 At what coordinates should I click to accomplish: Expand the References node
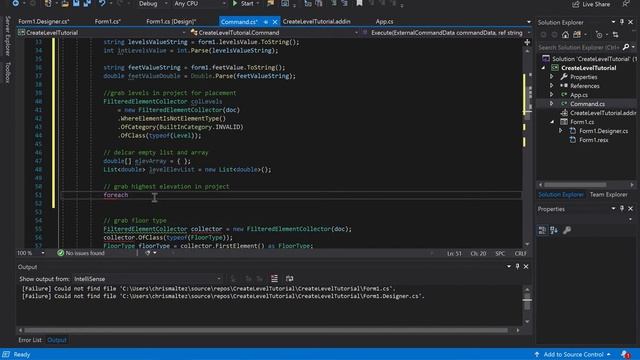coord(552,86)
